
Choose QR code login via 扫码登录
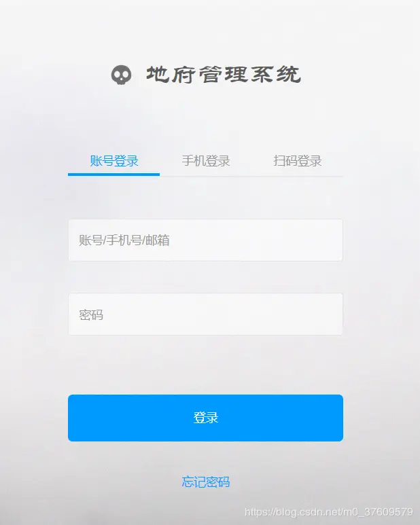pos(298,161)
